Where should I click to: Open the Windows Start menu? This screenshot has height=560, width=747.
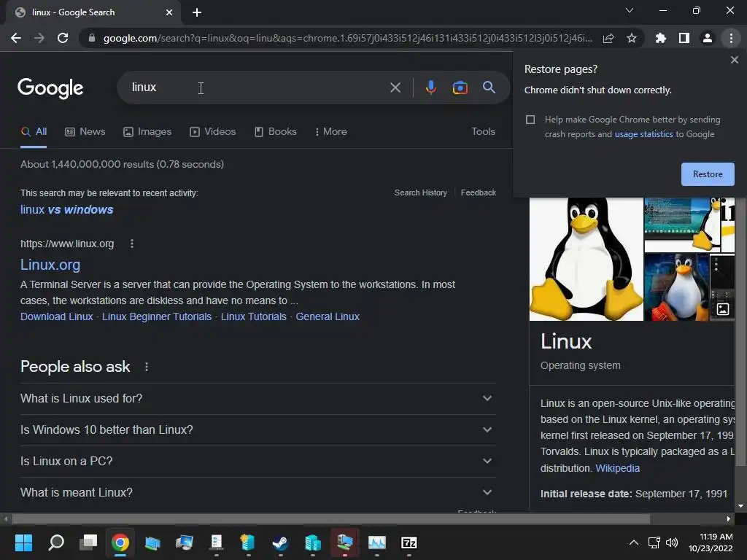pyautogui.click(x=23, y=542)
